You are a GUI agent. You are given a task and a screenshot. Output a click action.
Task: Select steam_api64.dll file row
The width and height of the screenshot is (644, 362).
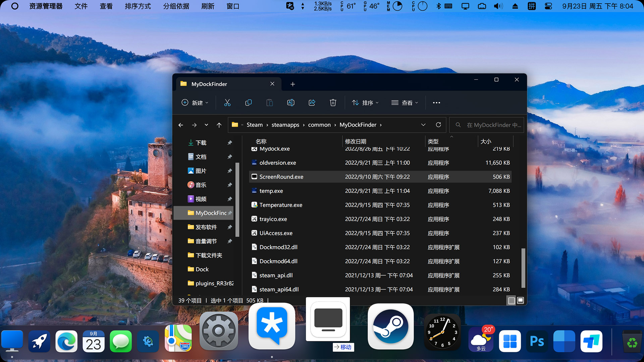[380, 289]
